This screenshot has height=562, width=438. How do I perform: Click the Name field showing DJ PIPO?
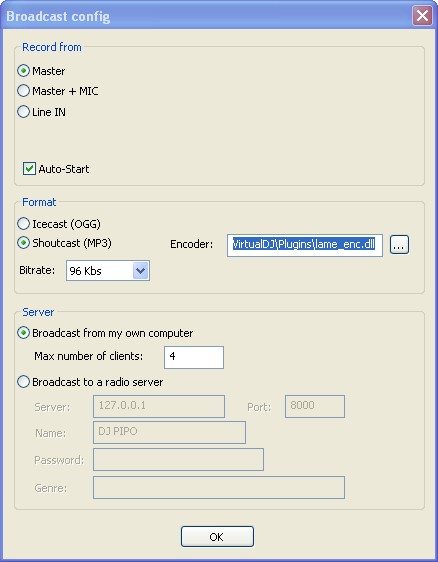pos(169,433)
